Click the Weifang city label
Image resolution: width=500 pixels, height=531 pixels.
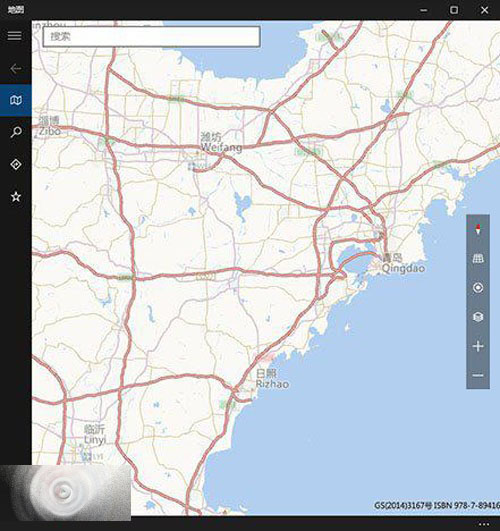point(221,142)
